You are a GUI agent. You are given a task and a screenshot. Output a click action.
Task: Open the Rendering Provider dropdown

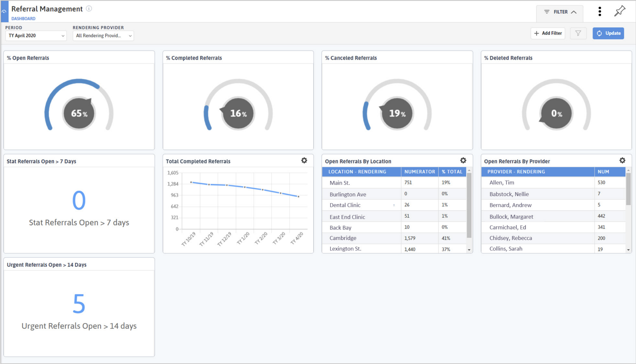(103, 36)
